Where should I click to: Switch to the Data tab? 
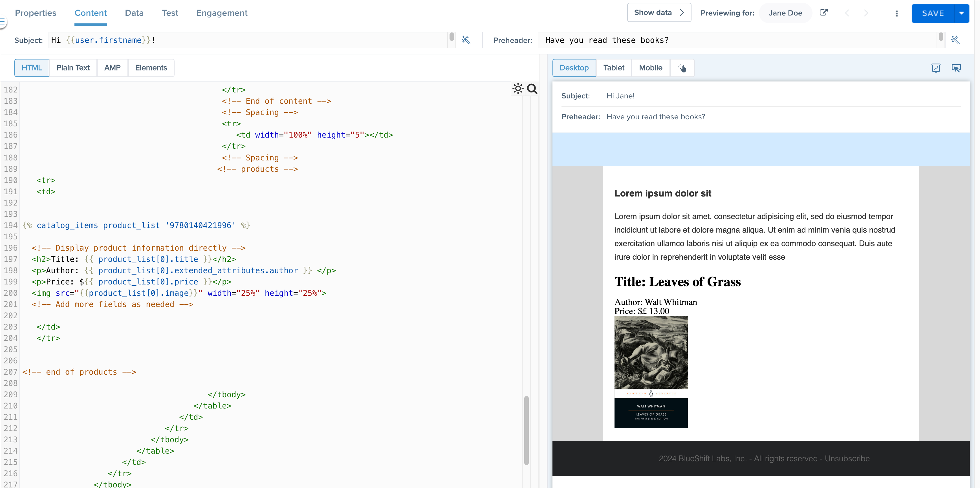(134, 13)
